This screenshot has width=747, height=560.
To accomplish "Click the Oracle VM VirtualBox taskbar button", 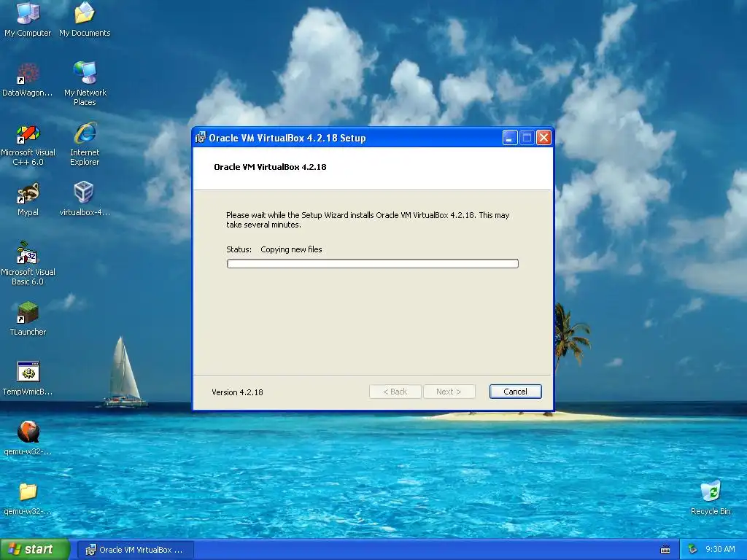I will pyautogui.click(x=136, y=550).
